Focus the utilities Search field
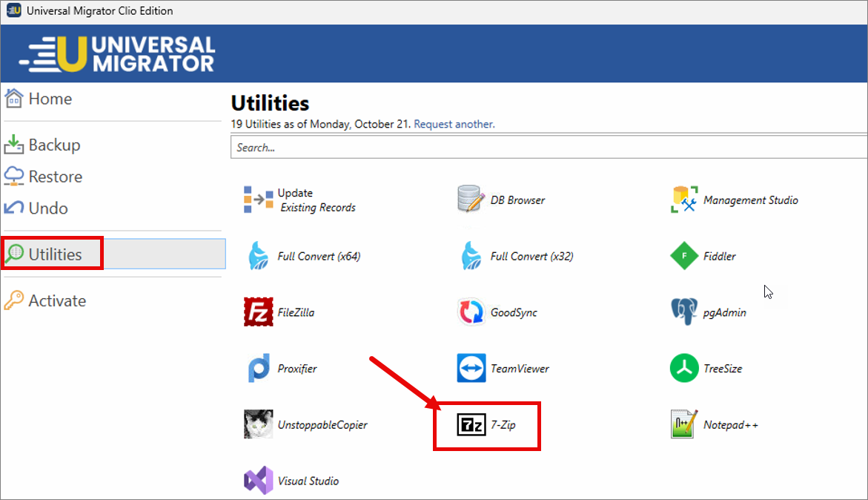 [x=549, y=148]
